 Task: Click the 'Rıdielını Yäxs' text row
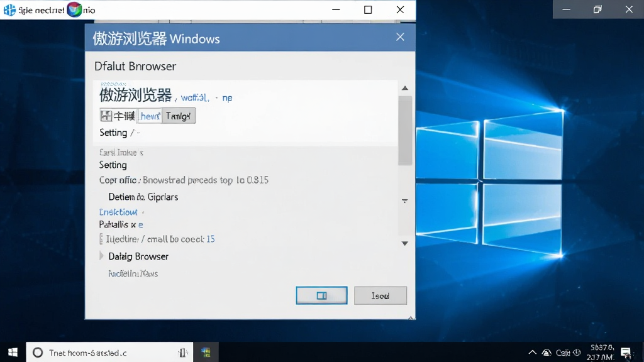(133, 273)
